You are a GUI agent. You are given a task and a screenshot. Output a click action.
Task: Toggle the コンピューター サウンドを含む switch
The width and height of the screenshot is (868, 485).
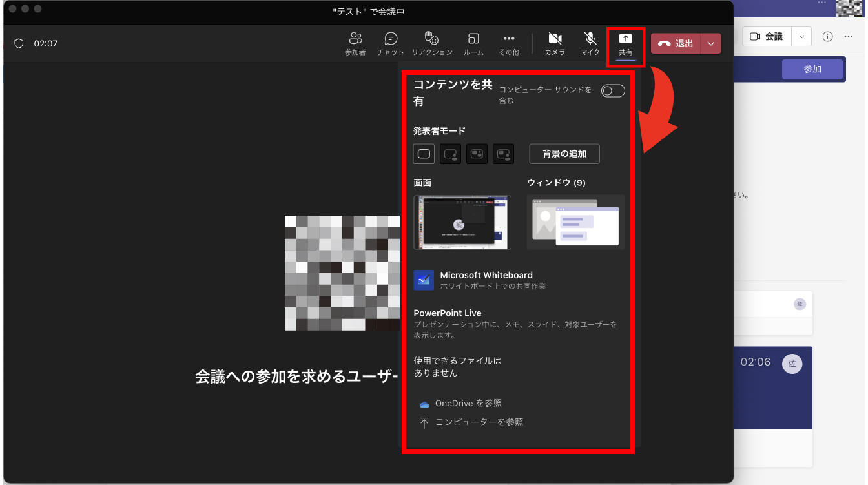coord(613,91)
